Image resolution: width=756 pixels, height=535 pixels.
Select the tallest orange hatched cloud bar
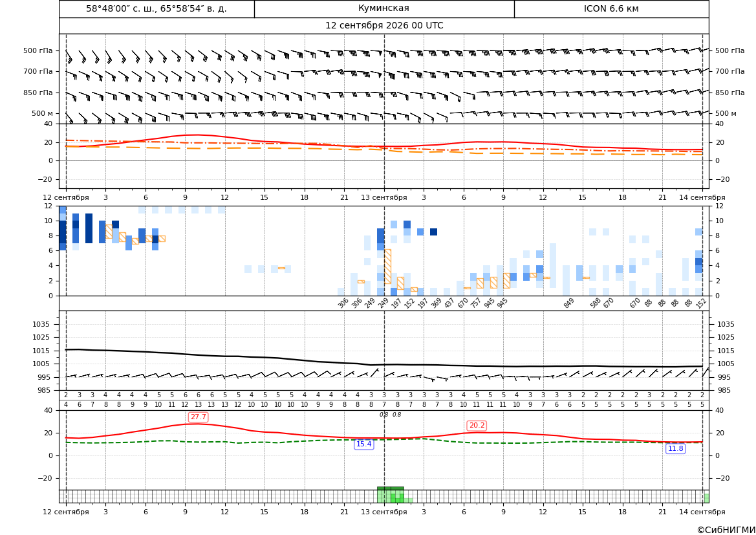click(387, 267)
